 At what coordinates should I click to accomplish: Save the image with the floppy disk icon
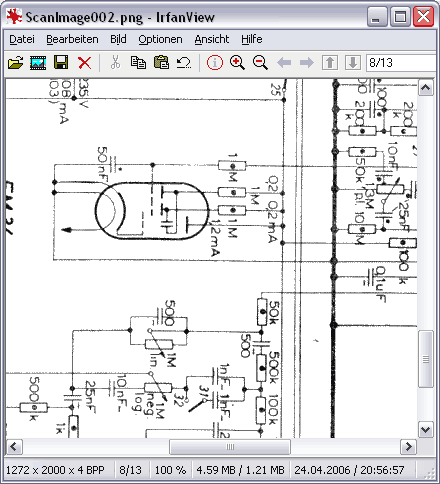[61, 62]
